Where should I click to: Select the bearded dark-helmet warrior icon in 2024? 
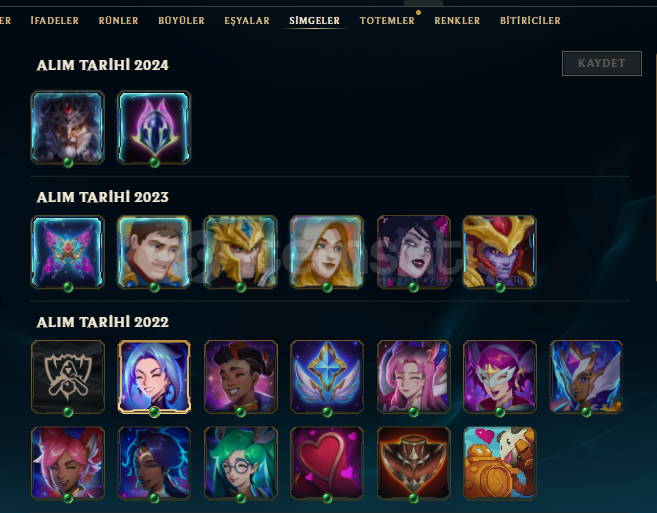[x=67, y=127]
